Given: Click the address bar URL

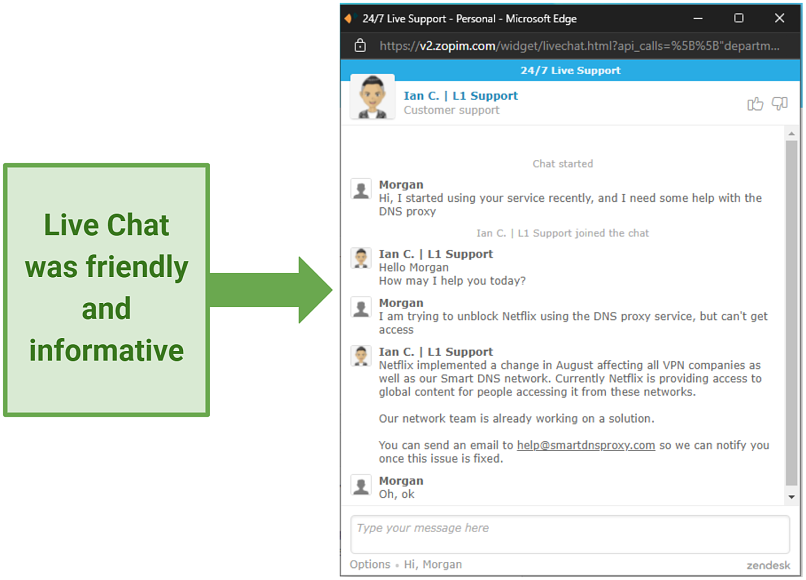Looking at the screenshot, I should tap(579, 46).
